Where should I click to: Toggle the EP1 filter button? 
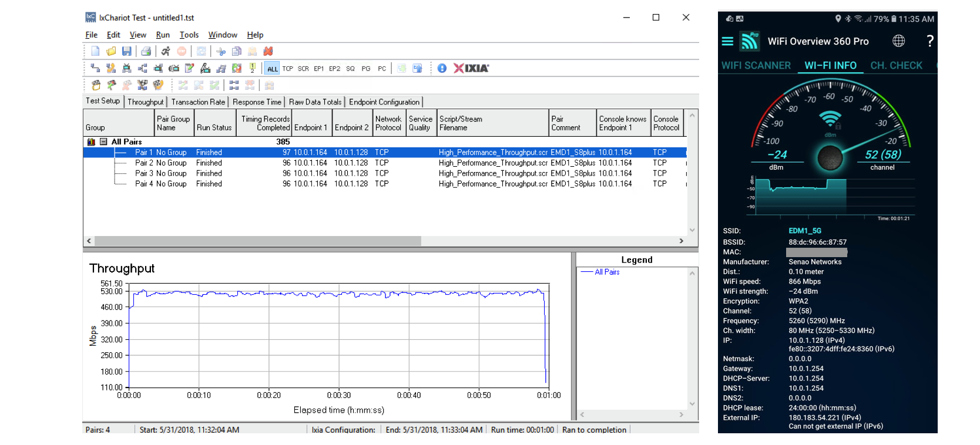[x=318, y=69]
